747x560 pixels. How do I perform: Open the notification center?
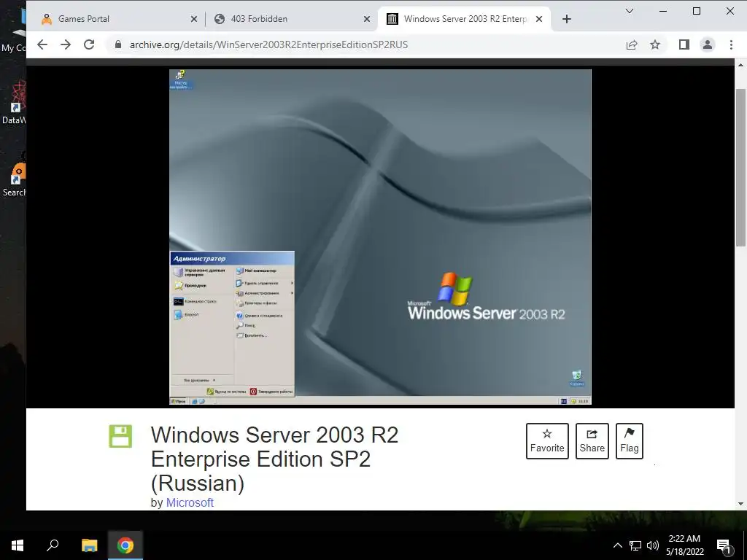pos(724,545)
